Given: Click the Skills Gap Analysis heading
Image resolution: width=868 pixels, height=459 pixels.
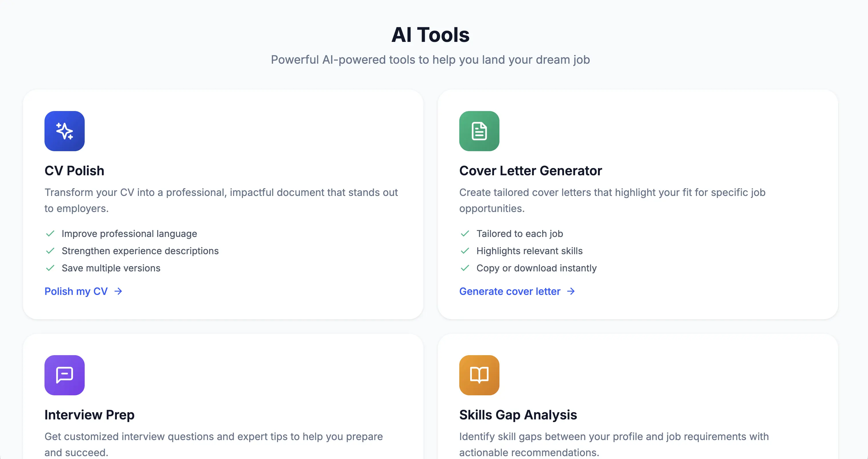Looking at the screenshot, I should (518, 415).
